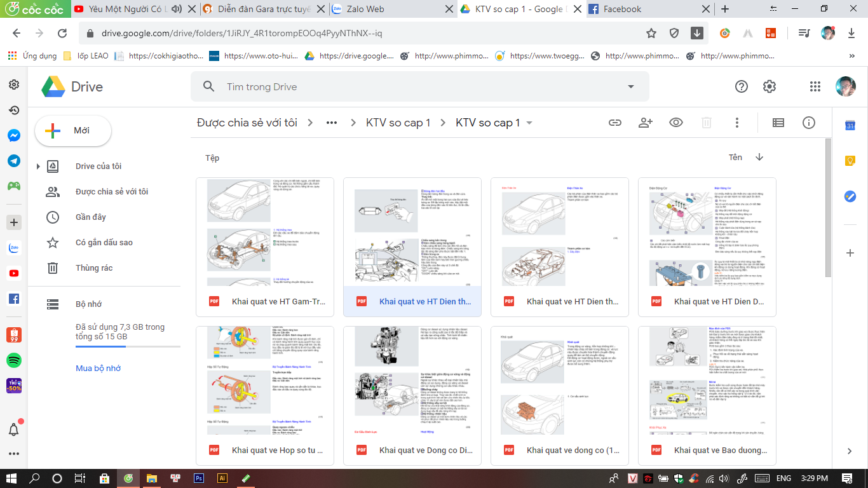Click the add people share icon
This screenshot has width=868, height=488.
click(646, 123)
